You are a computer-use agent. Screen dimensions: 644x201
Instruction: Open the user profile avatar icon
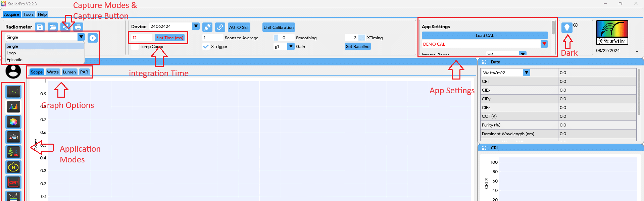pos(13,71)
